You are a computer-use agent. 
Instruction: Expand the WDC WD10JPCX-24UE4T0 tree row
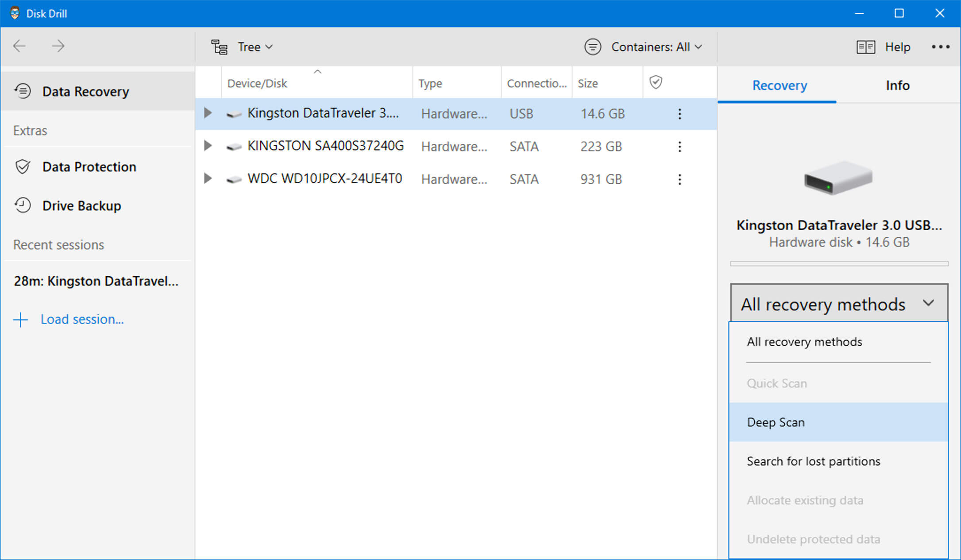click(208, 178)
